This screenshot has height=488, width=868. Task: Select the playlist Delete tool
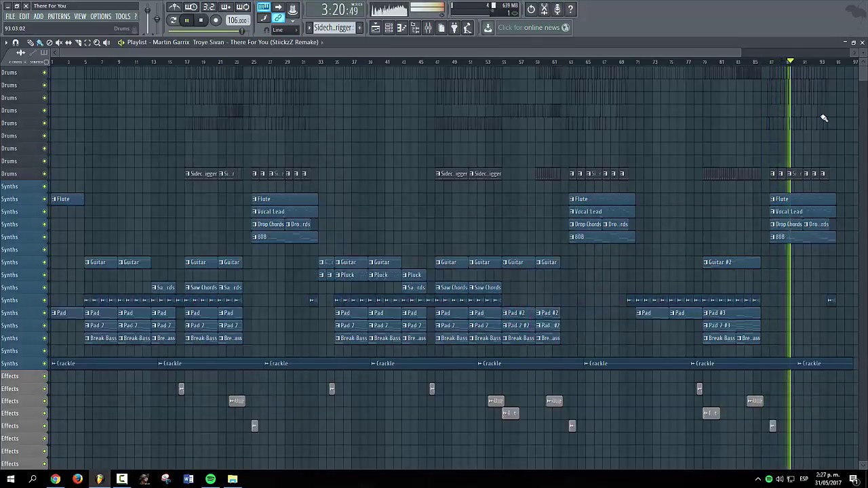(50, 42)
